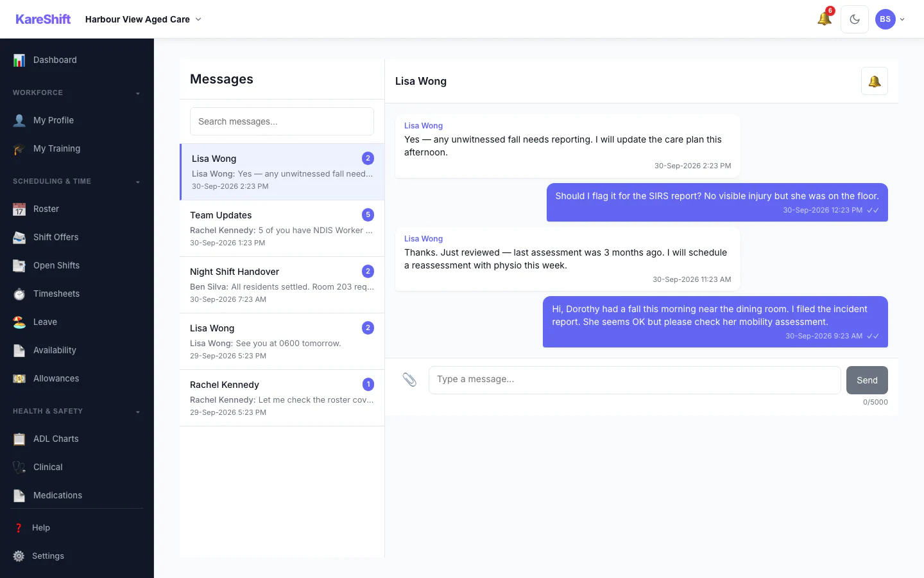Click the "Messages" panel heading
Image resolution: width=924 pixels, height=578 pixels.
[x=221, y=79]
